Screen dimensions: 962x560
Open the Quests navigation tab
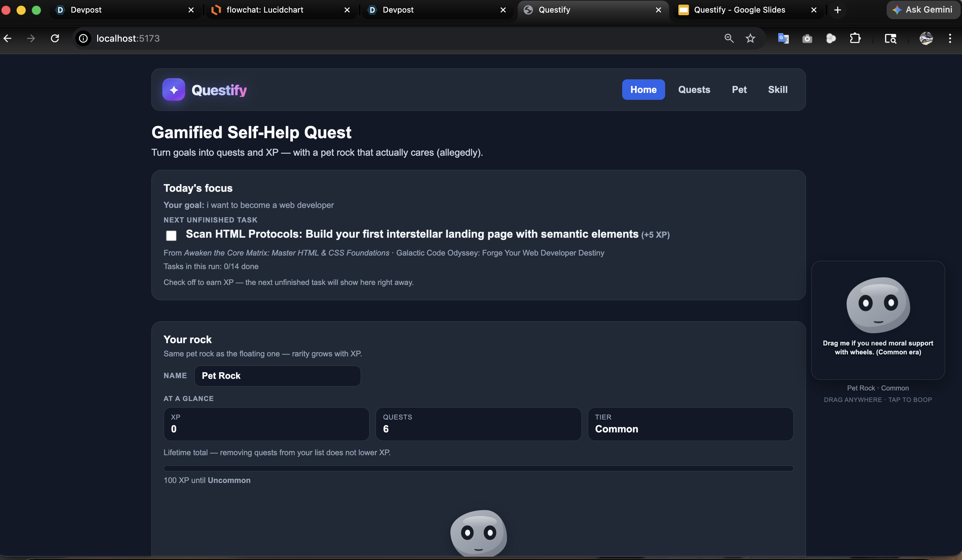(x=694, y=90)
